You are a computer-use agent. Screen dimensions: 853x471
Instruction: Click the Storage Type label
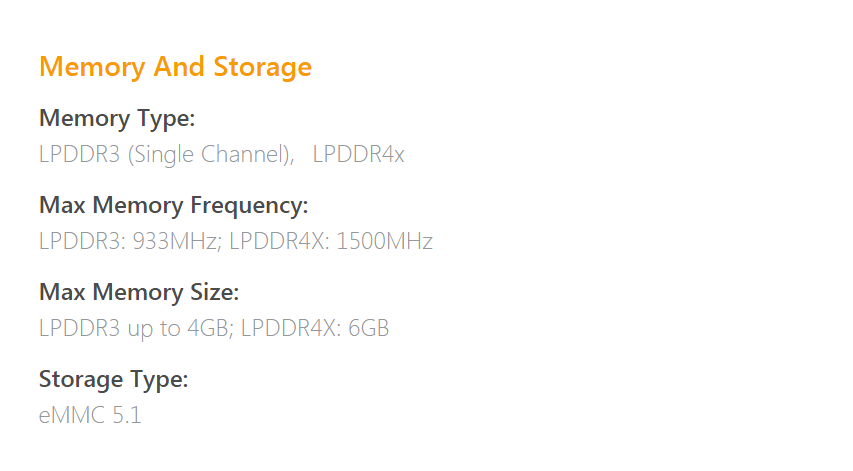[113, 380]
